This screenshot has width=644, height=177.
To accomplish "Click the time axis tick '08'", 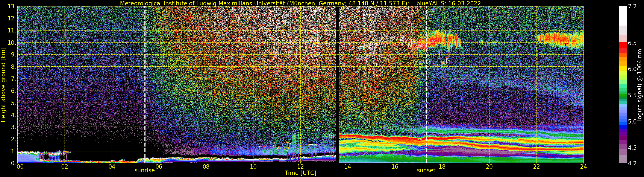I will coord(206,167).
